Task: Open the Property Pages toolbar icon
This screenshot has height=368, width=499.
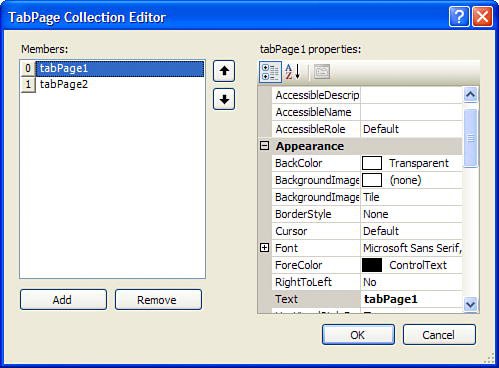Action: point(322,72)
